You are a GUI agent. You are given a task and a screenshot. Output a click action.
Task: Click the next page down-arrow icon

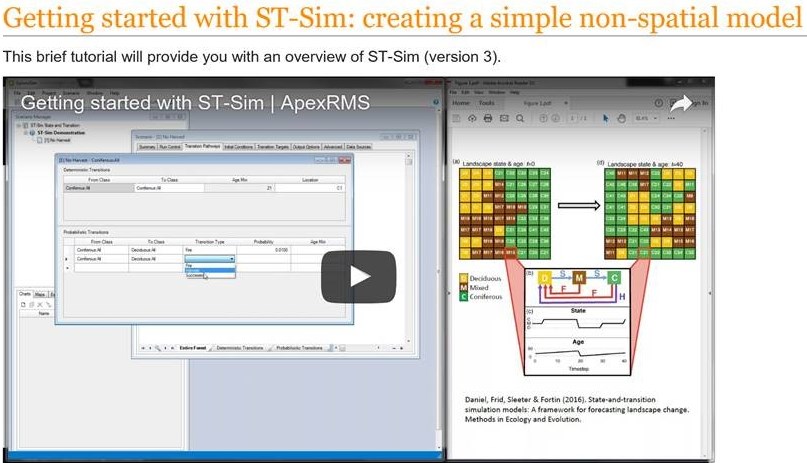555,118
